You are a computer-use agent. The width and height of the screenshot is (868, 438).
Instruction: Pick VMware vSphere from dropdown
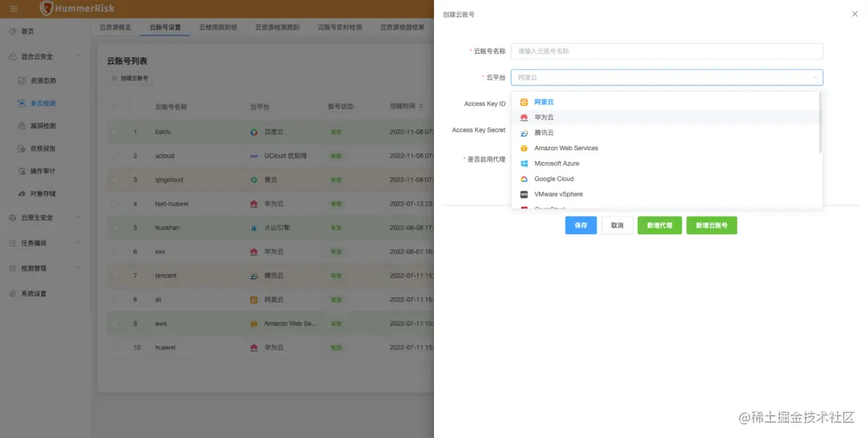pyautogui.click(x=665, y=194)
